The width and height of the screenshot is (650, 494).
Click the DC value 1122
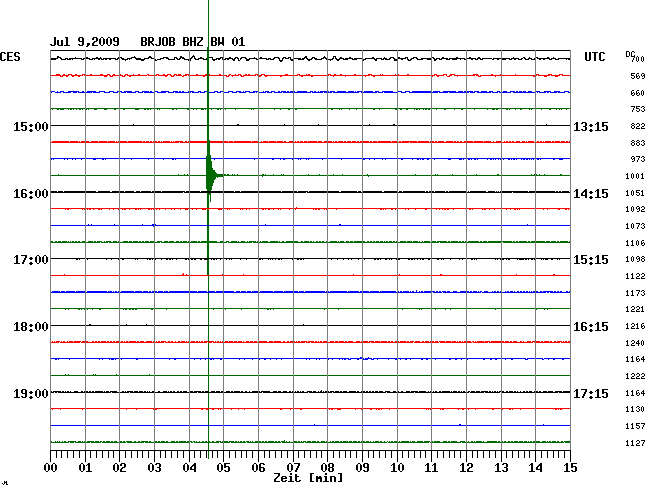pyautogui.click(x=635, y=276)
